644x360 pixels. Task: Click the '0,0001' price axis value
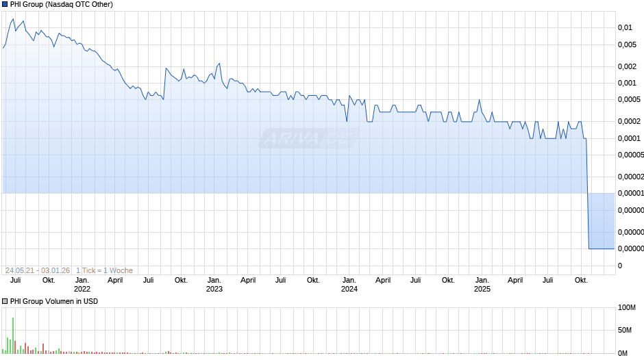[629, 138]
